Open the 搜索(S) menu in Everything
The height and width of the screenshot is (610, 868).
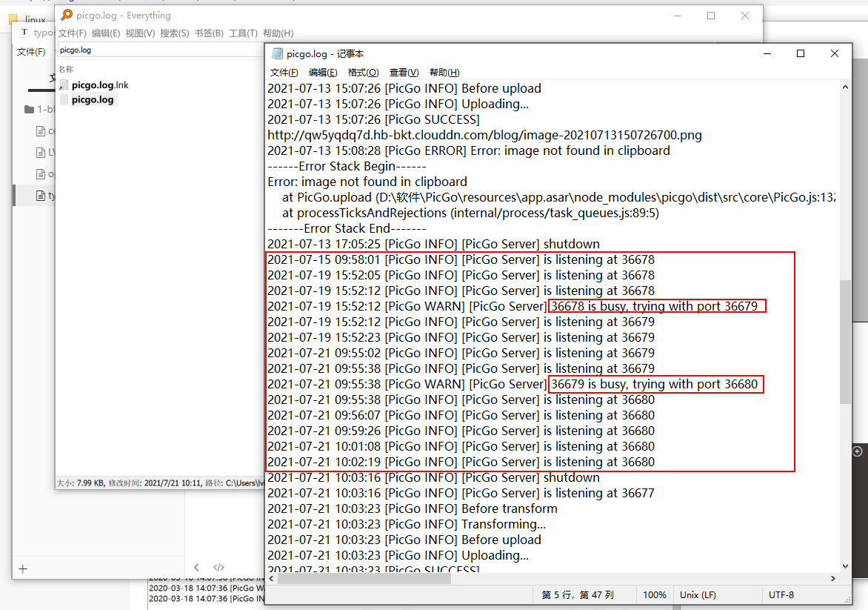tap(174, 33)
